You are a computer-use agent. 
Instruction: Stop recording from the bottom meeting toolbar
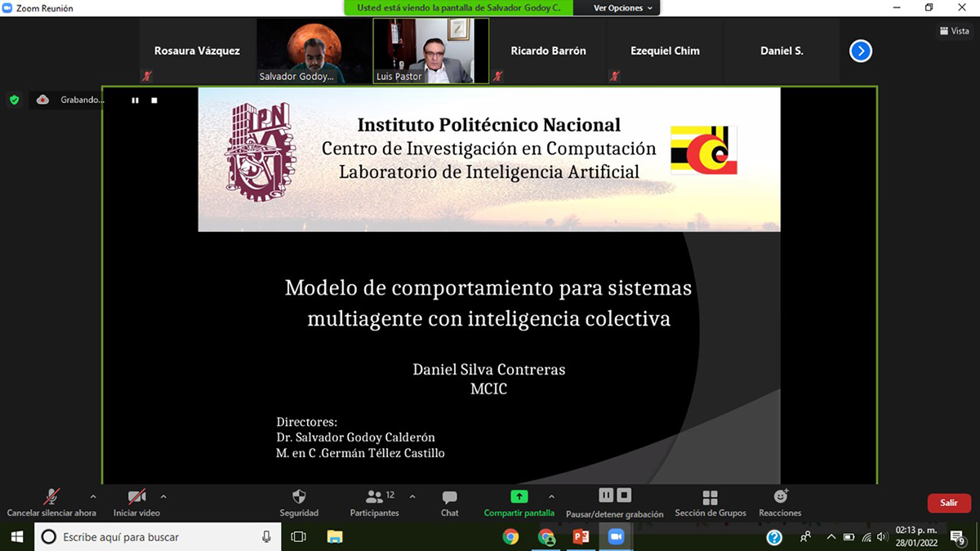624,495
